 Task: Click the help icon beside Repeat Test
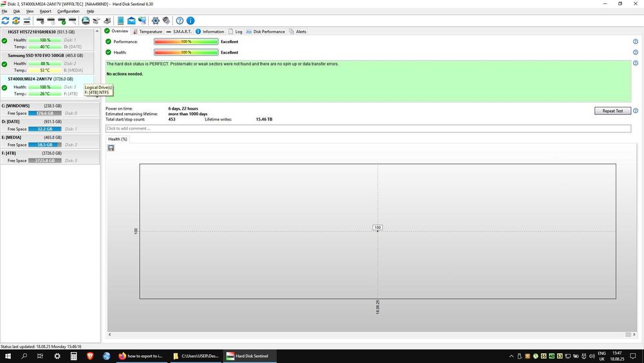tap(636, 111)
